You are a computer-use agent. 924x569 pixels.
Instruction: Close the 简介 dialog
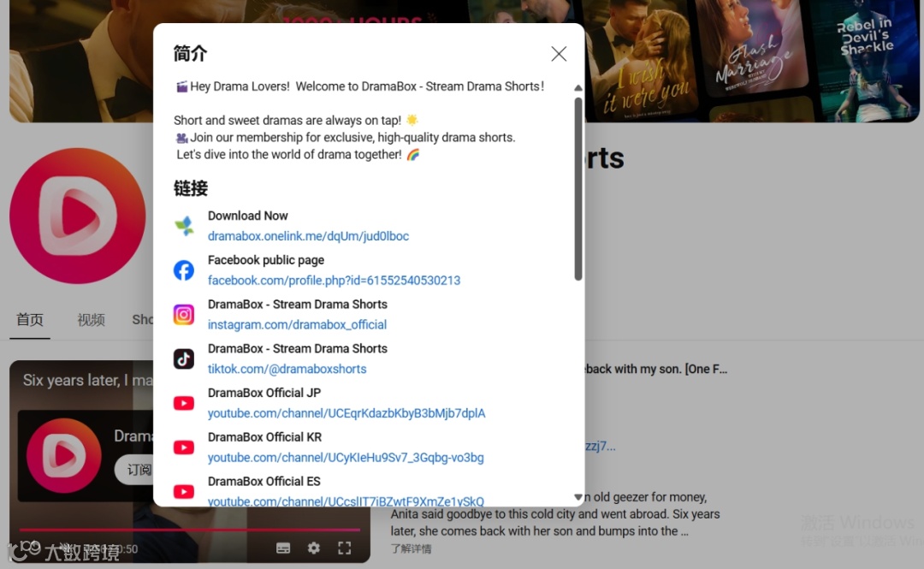point(559,54)
